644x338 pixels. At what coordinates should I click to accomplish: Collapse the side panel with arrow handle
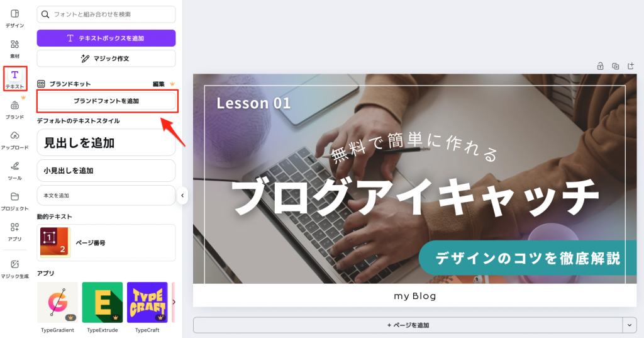tap(182, 195)
